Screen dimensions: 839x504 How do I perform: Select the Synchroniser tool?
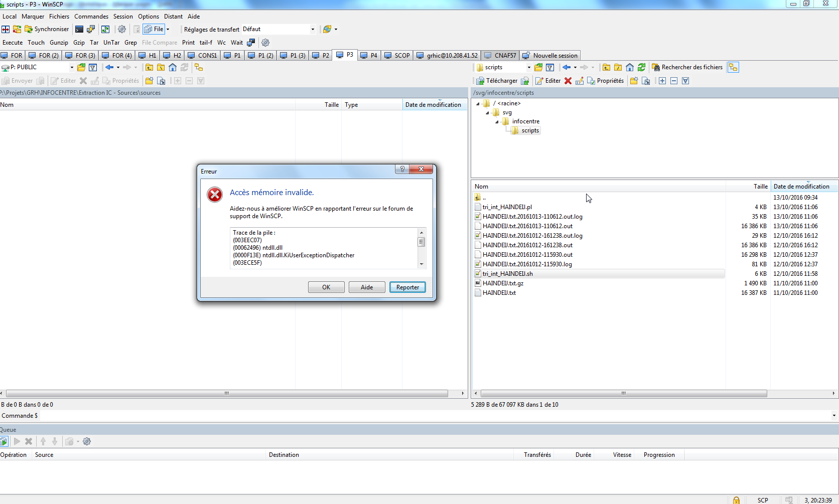click(48, 29)
